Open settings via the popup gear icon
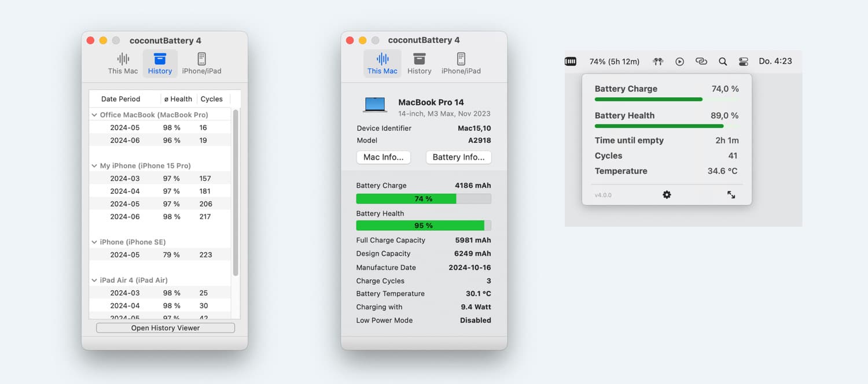Screen dimensions: 868x384 667,195
